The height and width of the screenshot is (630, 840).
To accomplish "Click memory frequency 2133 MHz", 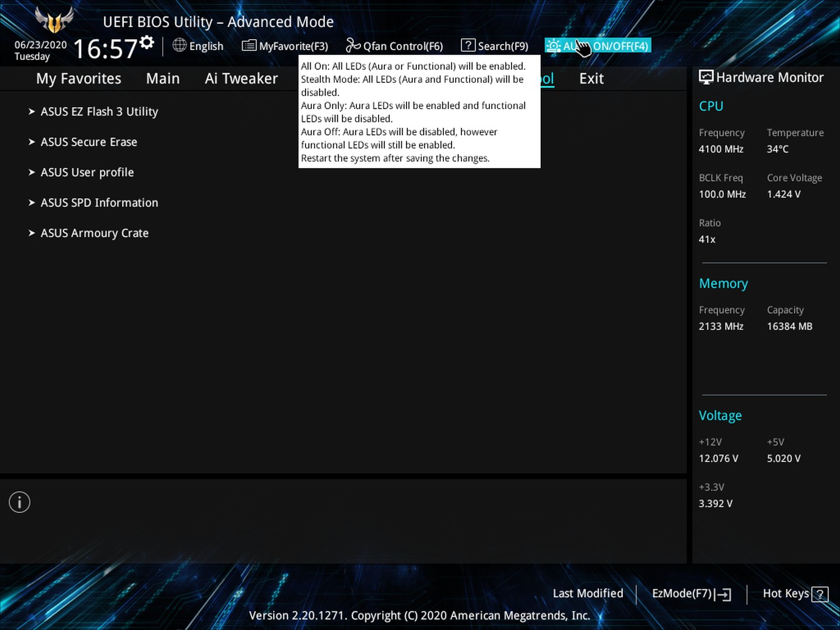I will click(x=721, y=327).
